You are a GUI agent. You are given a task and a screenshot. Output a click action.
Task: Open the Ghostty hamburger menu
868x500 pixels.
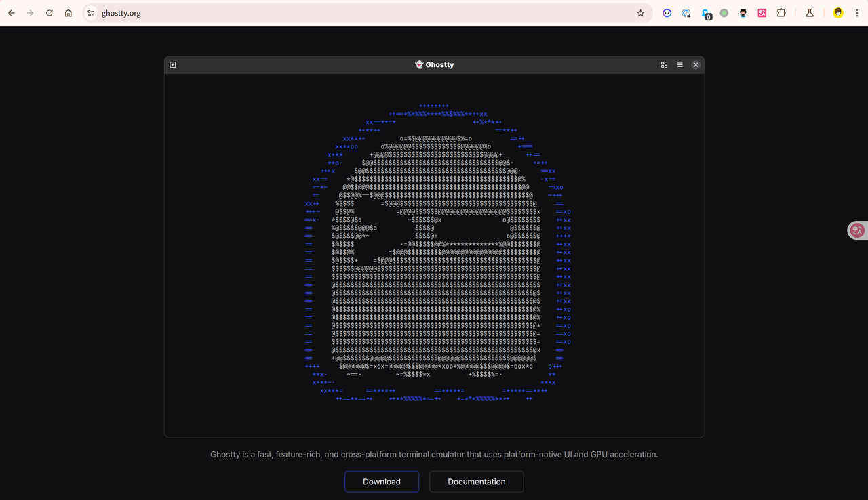(x=679, y=65)
